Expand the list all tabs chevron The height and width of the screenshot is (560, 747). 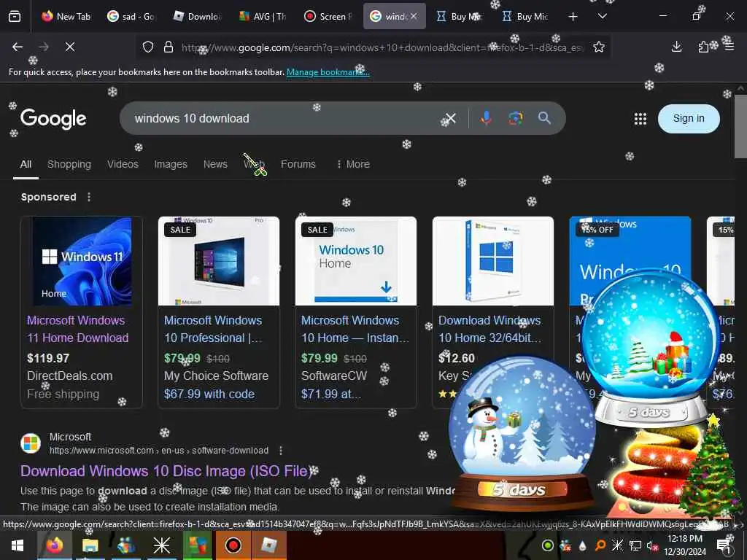point(602,16)
